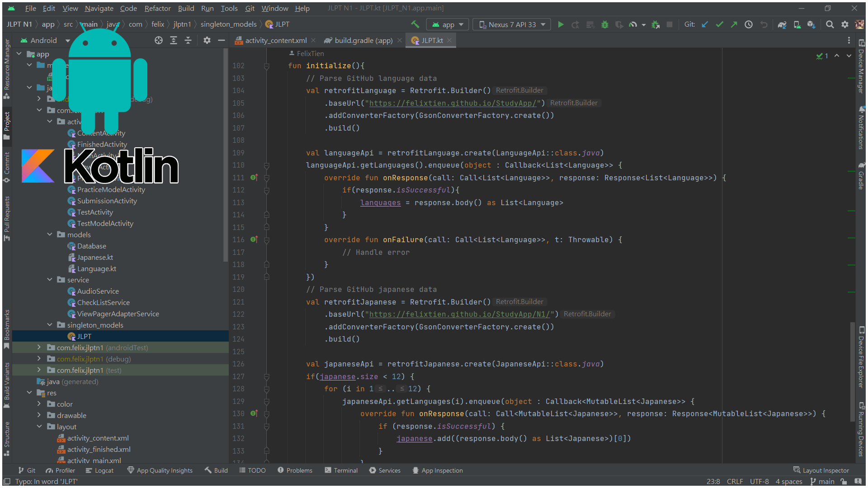Click Git push green arrow
This screenshot has height=488, width=868.
[734, 24]
